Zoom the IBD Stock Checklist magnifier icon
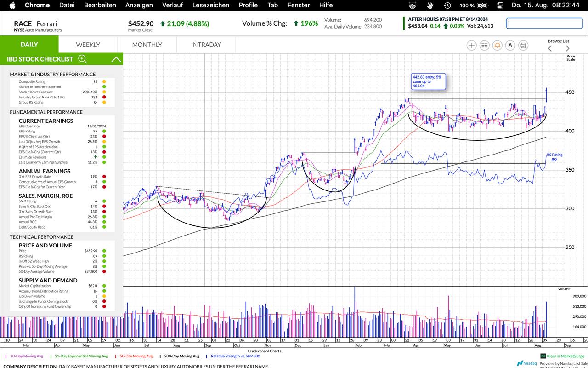588x368 pixels. (x=83, y=59)
